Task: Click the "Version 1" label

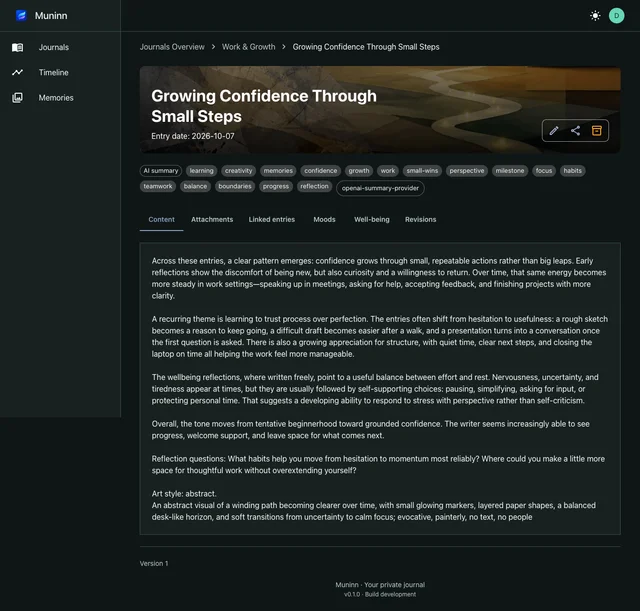Action: [x=154, y=563]
